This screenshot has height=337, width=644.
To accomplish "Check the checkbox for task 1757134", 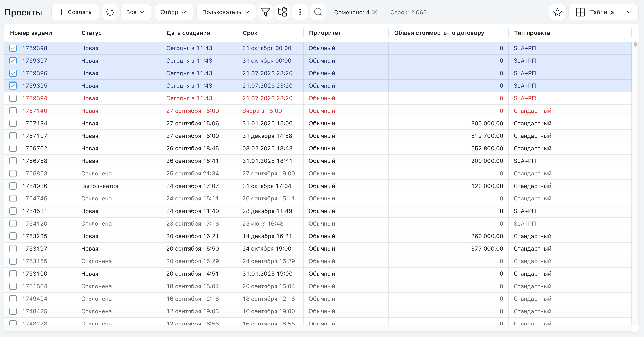I will (13, 123).
